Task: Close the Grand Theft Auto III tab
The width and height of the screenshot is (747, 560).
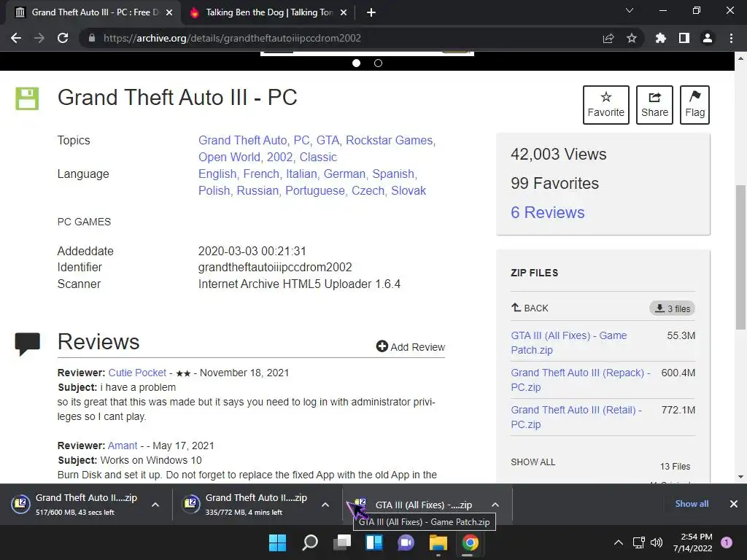Action: [x=169, y=13]
